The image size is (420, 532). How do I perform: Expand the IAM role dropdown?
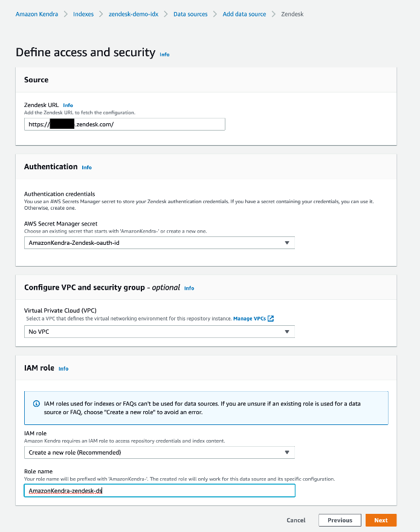tap(160, 452)
